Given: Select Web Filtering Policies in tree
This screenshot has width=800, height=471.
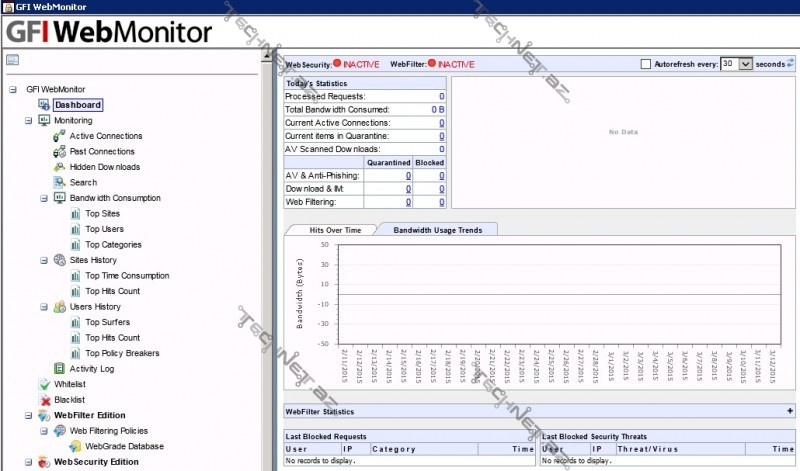Looking at the screenshot, I should [x=110, y=430].
